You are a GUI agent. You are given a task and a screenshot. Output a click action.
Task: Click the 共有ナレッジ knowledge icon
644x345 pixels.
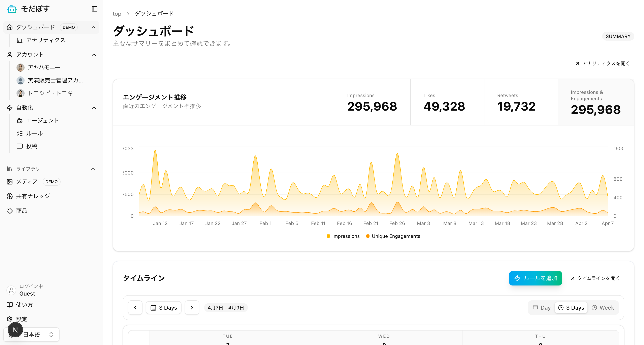(10, 196)
